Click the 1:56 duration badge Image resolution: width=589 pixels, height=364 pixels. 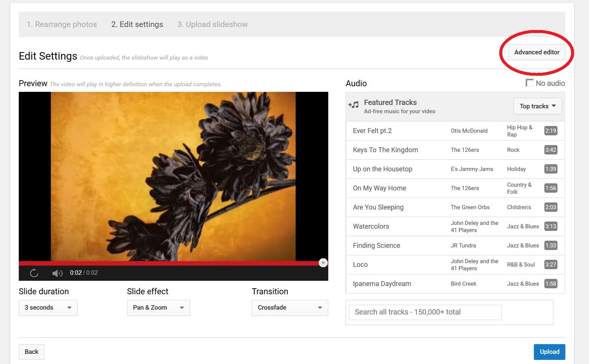550,188
